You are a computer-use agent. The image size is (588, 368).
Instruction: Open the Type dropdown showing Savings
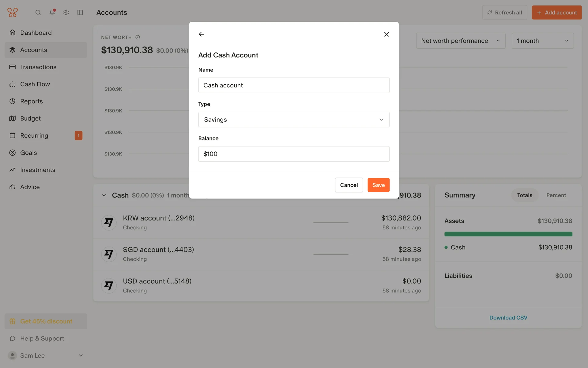294,120
